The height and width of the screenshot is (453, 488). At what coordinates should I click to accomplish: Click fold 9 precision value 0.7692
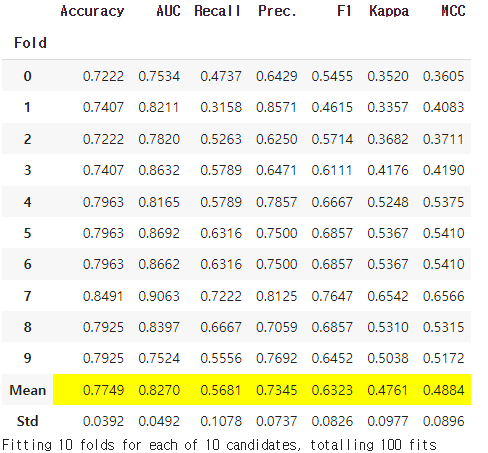coord(277,358)
